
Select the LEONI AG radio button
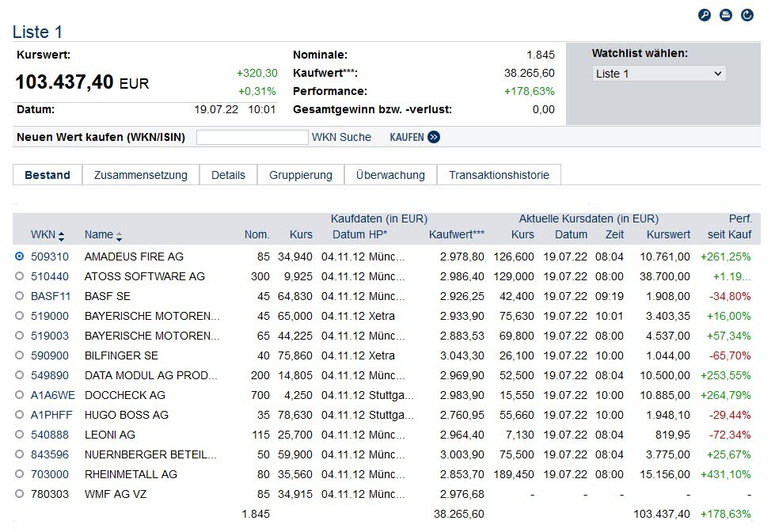coord(20,435)
